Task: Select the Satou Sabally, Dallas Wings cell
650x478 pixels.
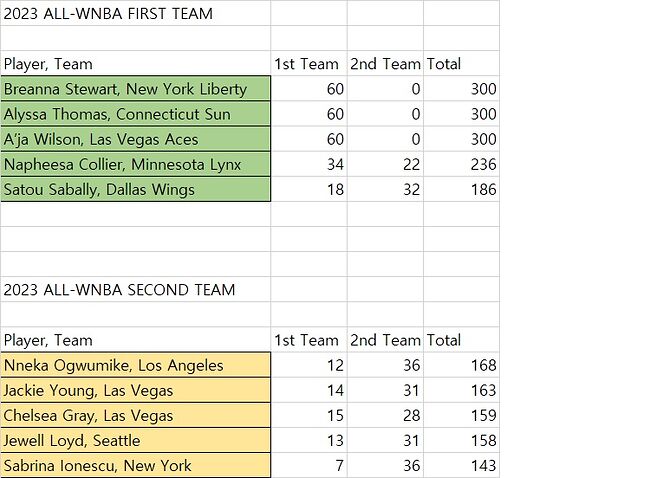Action: point(135,189)
